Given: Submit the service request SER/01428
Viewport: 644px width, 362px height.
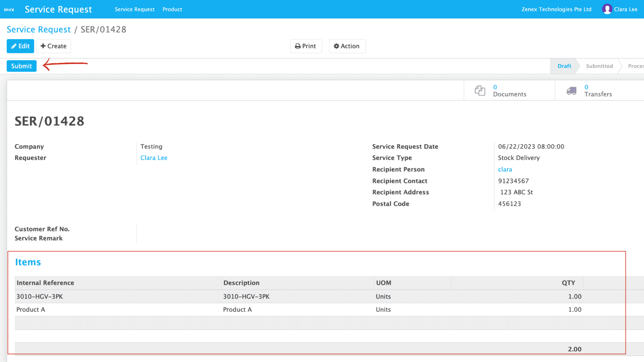Looking at the screenshot, I should click(x=21, y=66).
